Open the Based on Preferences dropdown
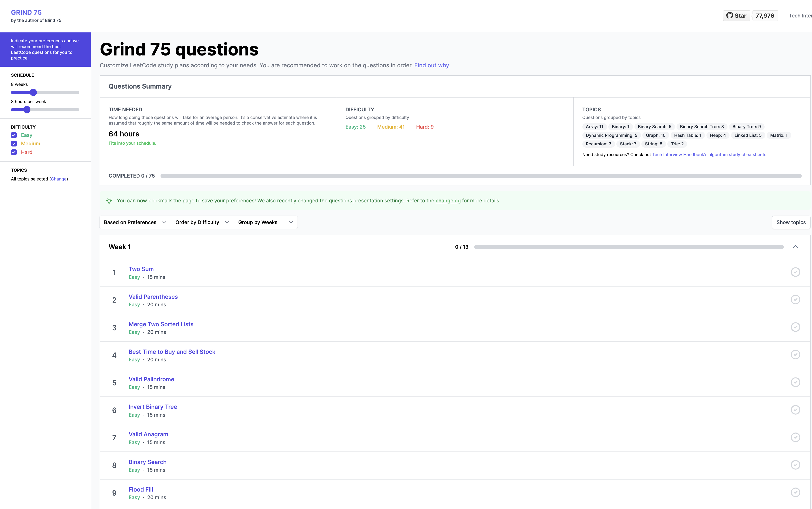This screenshot has height=509, width=812. (135, 222)
